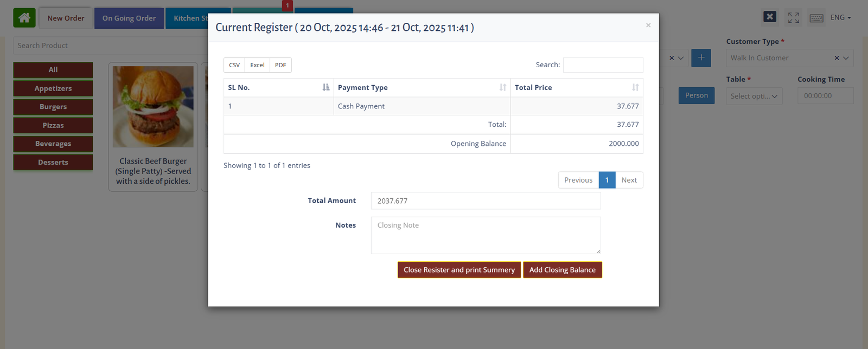Open the Table select option dropdown

click(754, 96)
